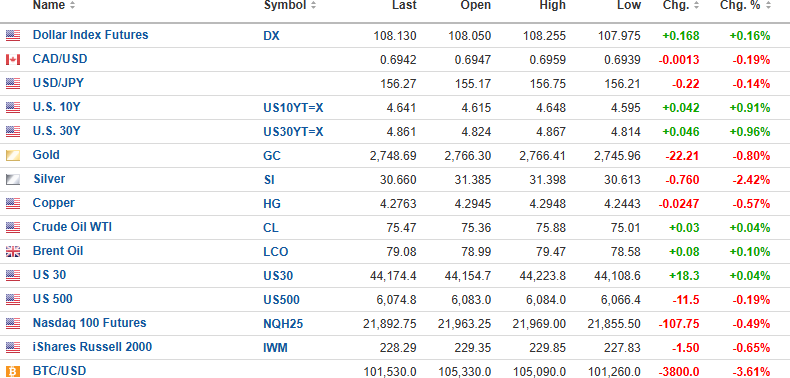Click the US flag icon beside Copper
This screenshot has width=790, height=378.
pyautogui.click(x=13, y=204)
